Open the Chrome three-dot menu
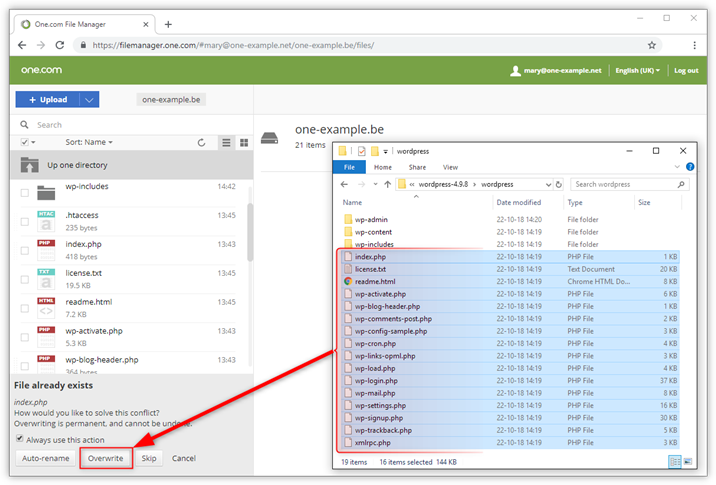The image size is (716, 485). 694,45
